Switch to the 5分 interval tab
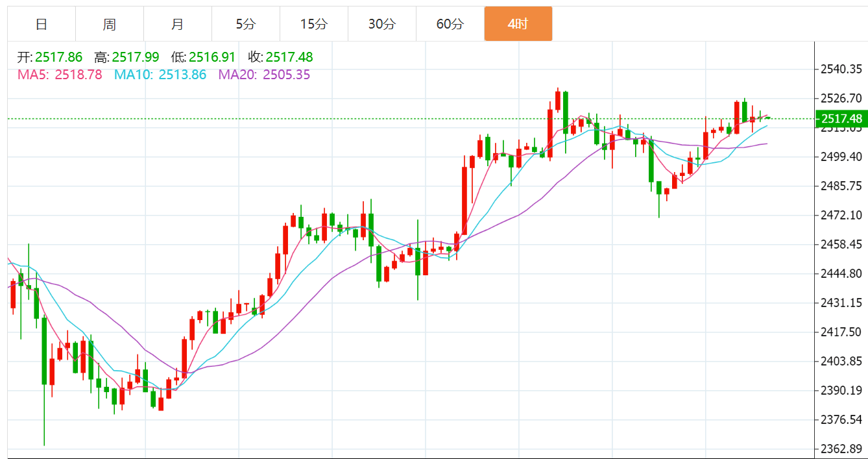868x459 pixels. point(246,24)
